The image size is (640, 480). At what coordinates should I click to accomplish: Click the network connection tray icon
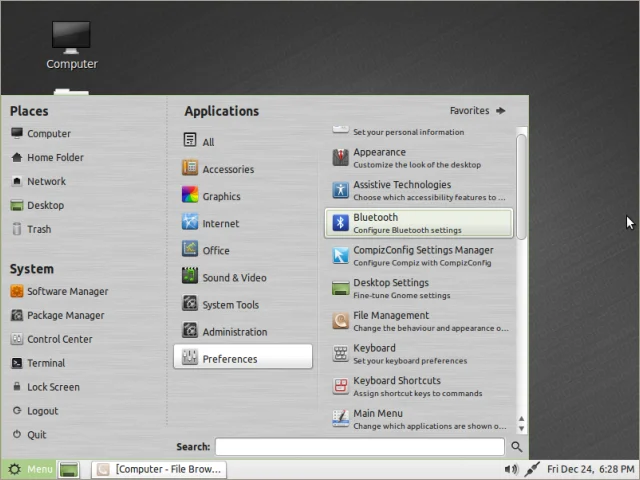[532, 469]
